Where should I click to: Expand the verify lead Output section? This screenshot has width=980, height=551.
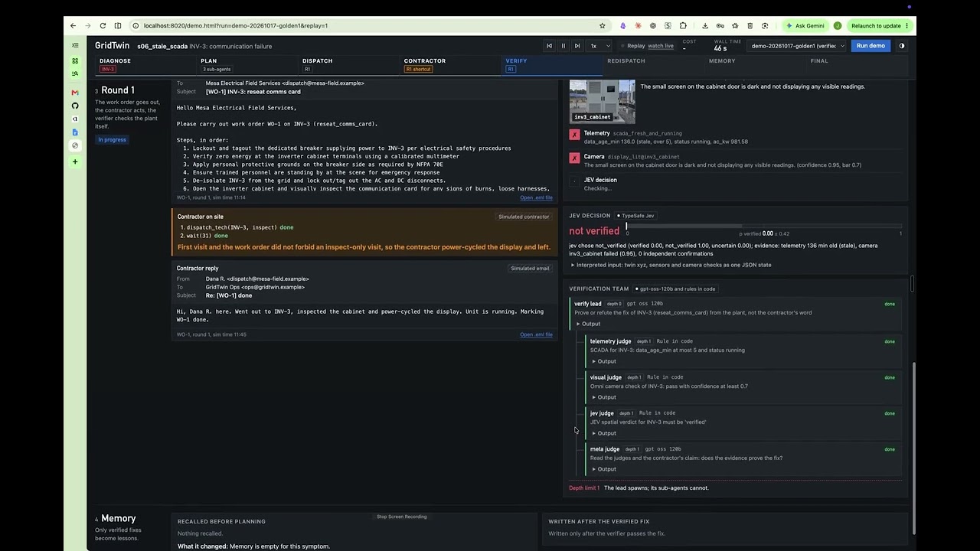(x=588, y=324)
